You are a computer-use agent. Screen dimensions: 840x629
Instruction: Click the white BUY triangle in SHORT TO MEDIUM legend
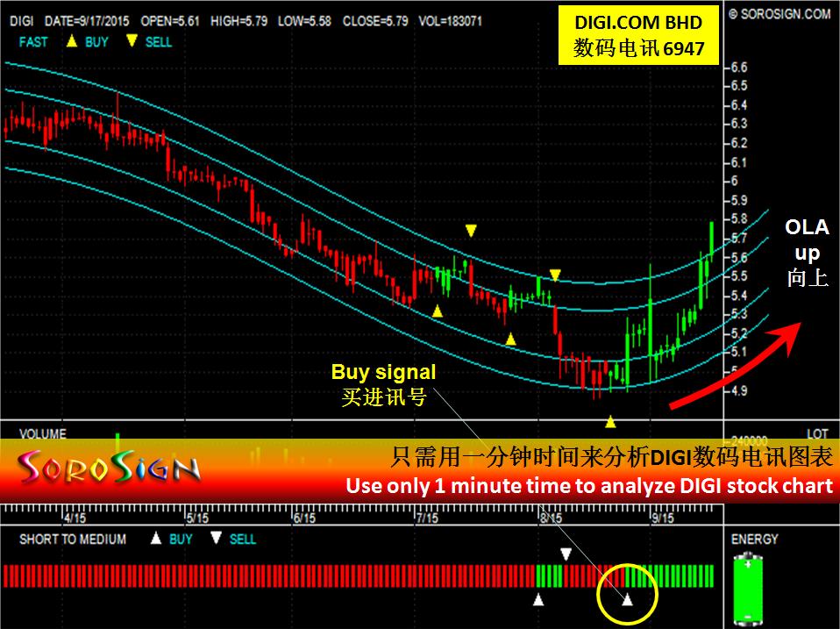tap(156, 538)
